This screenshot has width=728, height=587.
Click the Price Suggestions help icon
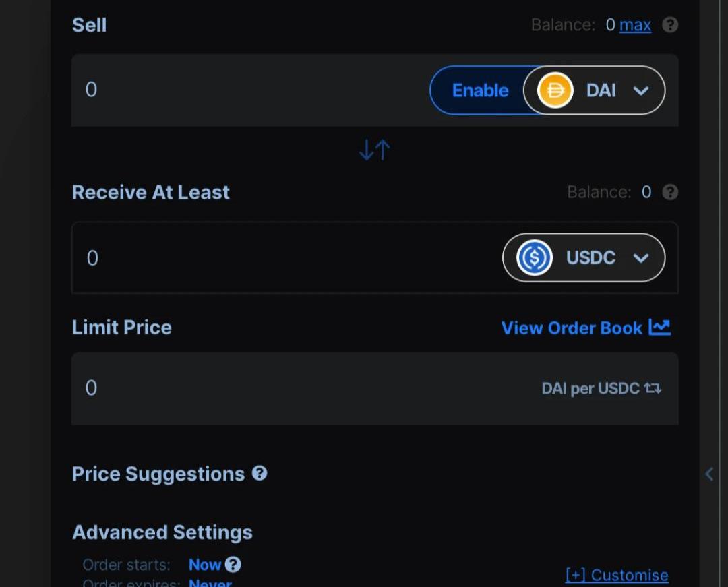[260, 473]
